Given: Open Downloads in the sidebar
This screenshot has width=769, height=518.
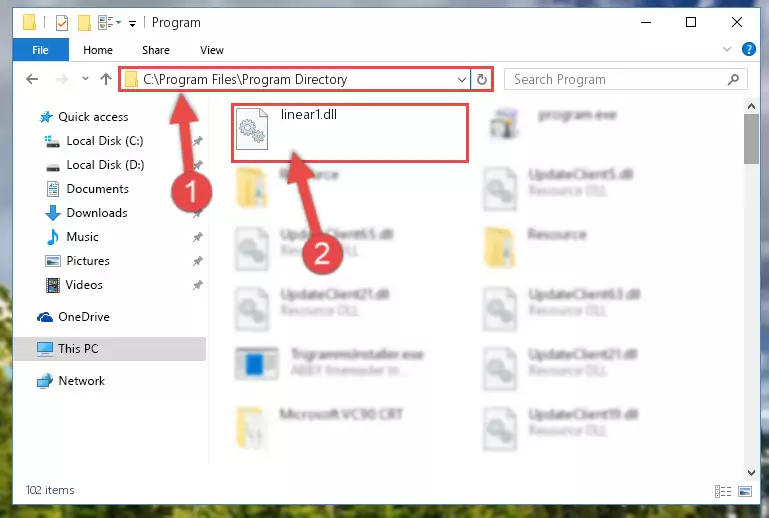Looking at the screenshot, I should pyautogui.click(x=87, y=213).
